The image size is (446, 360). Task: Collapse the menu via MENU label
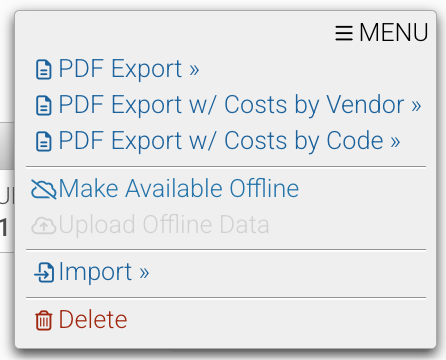[x=394, y=33]
